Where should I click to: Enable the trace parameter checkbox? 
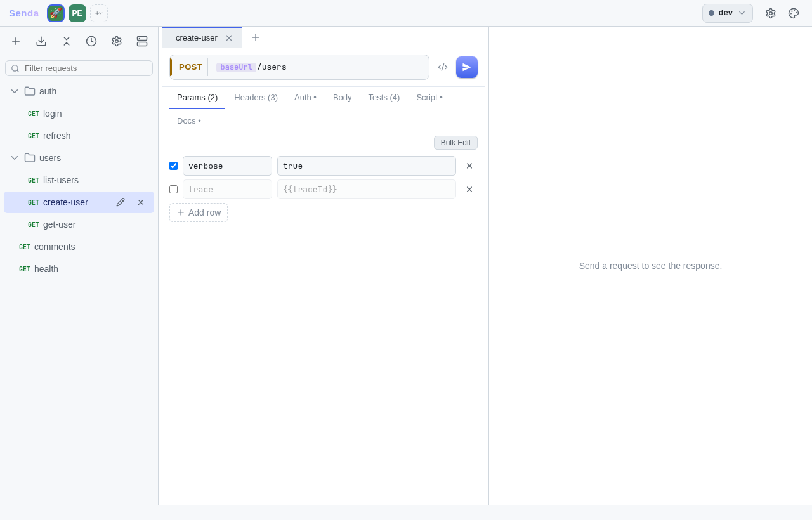(x=173, y=190)
